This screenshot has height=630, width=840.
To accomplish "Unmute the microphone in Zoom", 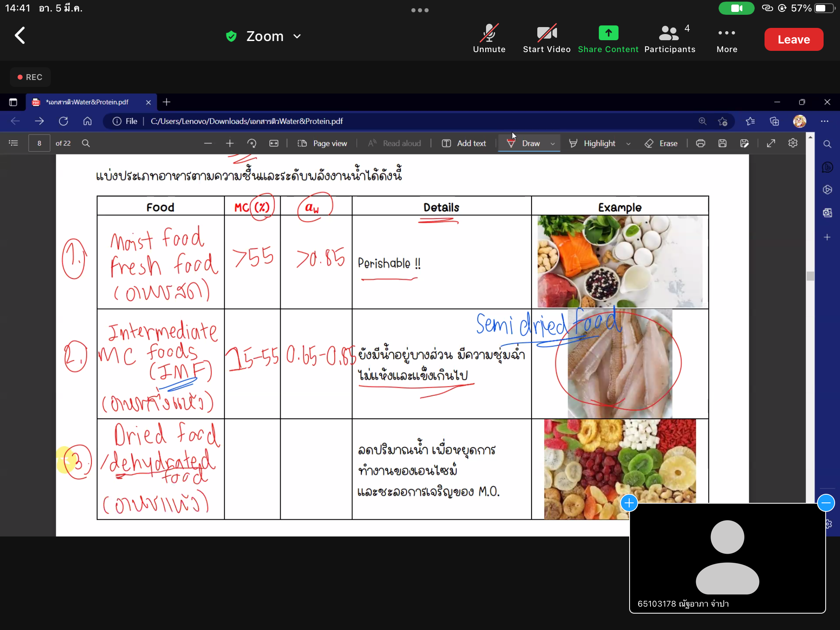I will (x=489, y=39).
